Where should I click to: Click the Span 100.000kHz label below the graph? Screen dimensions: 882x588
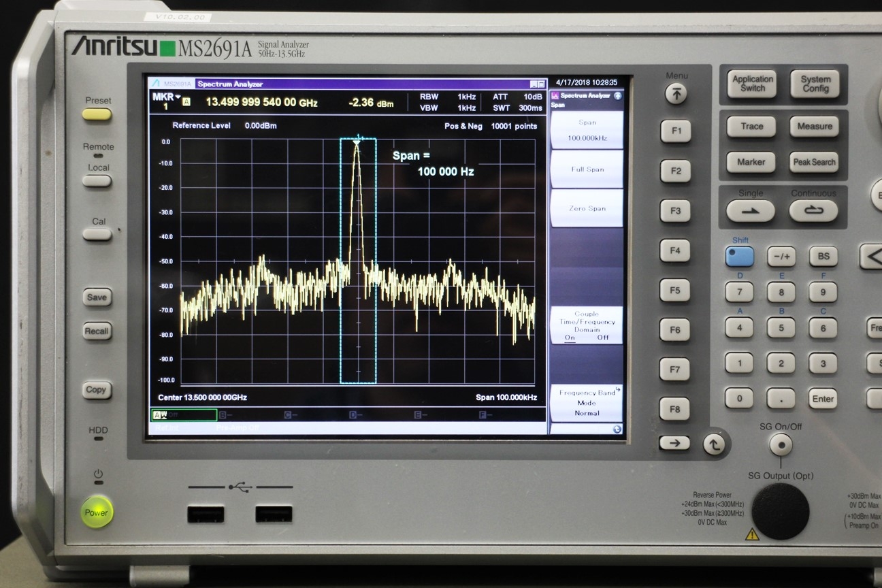(x=506, y=397)
